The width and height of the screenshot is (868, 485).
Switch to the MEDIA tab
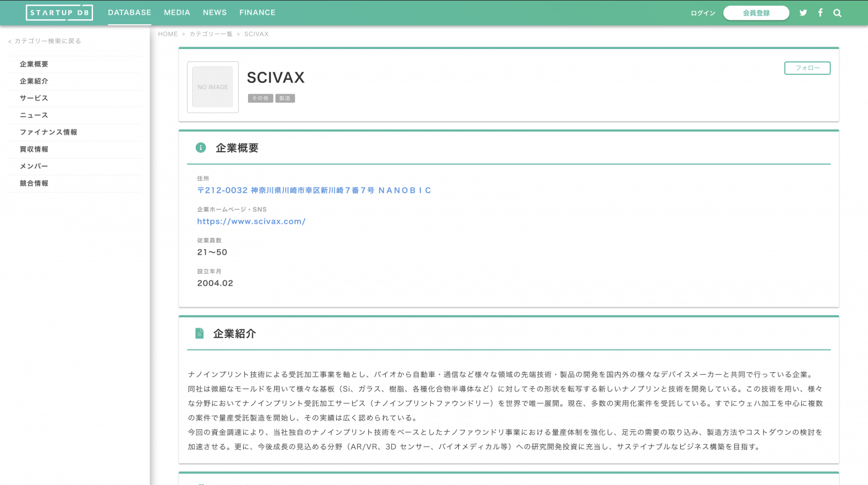click(177, 12)
